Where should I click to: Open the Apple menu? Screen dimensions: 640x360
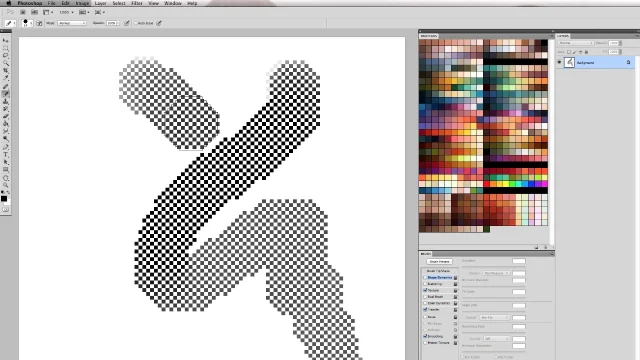(9, 3)
